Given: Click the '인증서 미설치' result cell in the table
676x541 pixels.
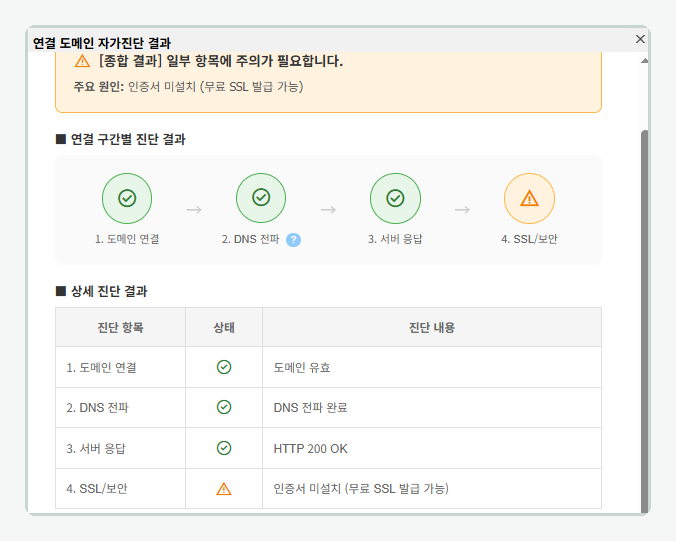Looking at the screenshot, I should click(x=432, y=489).
